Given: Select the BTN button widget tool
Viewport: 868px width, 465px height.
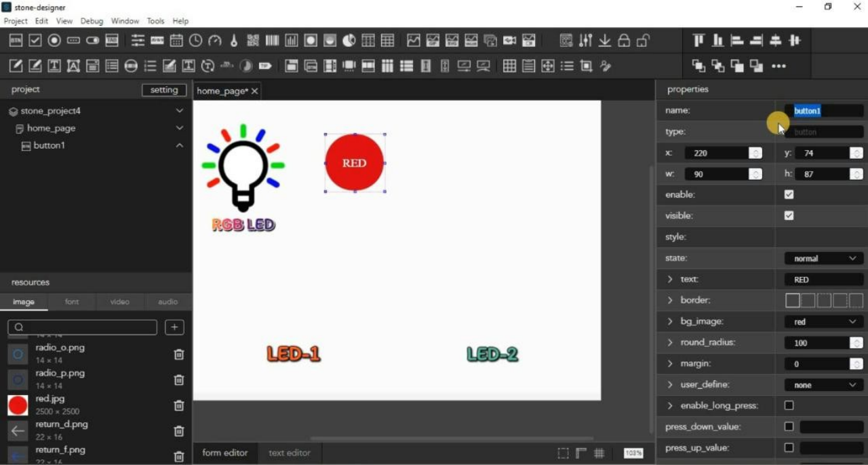Looking at the screenshot, I should tap(16, 41).
